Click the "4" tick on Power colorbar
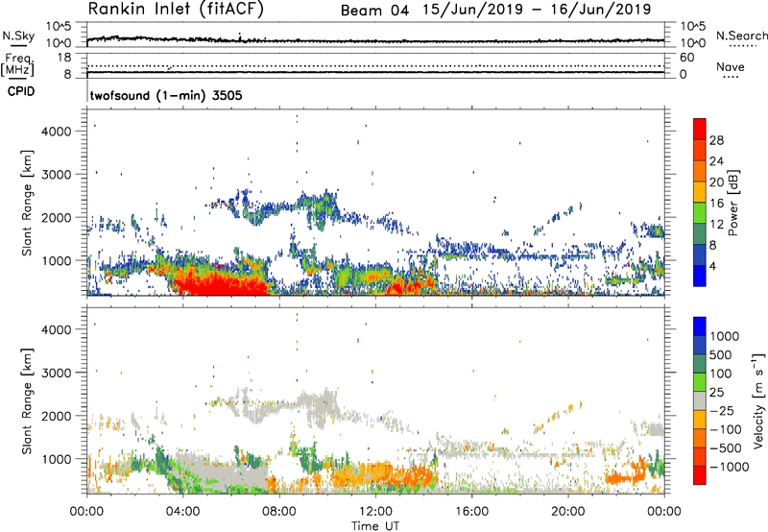The width and height of the screenshot is (768, 532). click(x=713, y=266)
